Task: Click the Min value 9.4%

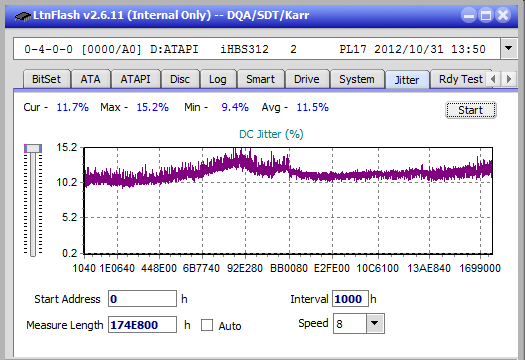Action: pyautogui.click(x=235, y=107)
